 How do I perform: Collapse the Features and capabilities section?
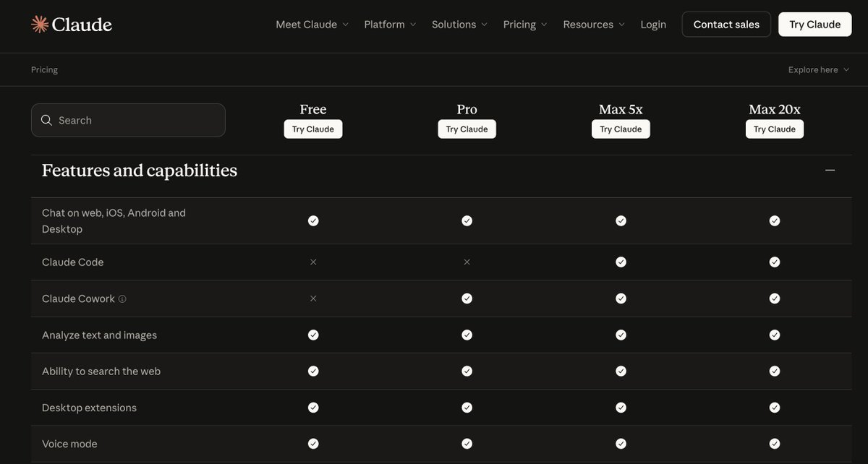[x=830, y=171]
